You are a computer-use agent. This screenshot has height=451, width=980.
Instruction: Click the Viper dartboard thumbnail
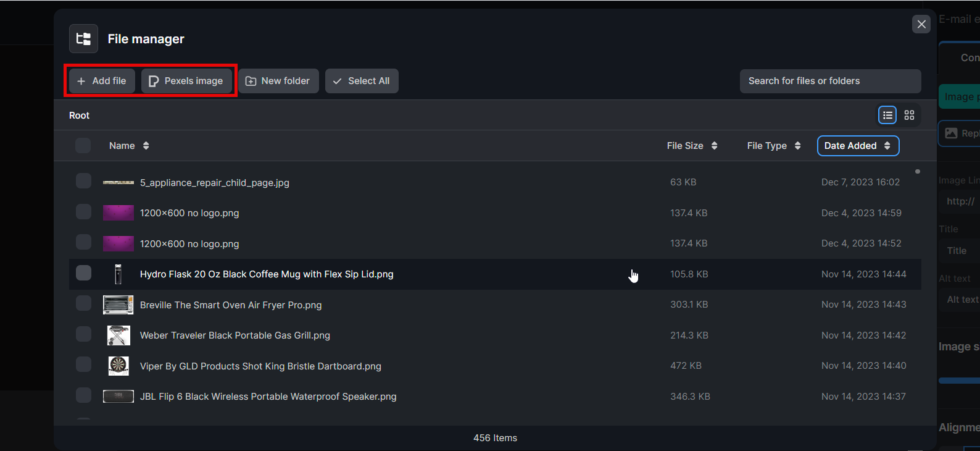[118, 366]
